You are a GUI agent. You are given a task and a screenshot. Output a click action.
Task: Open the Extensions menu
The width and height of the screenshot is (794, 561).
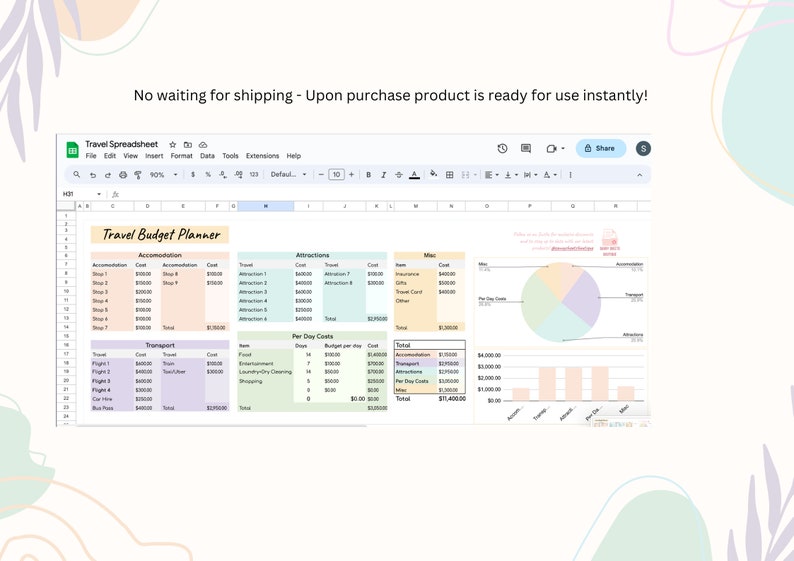[262, 156]
